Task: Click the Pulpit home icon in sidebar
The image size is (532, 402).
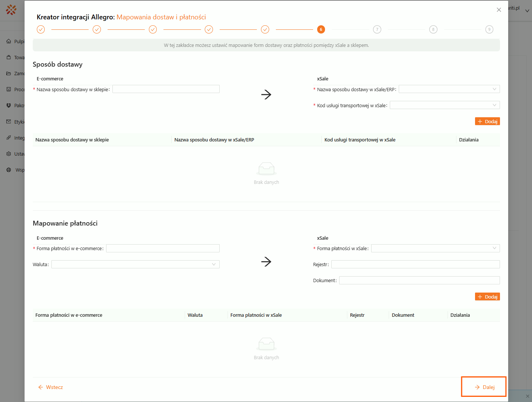Action: pos(9,41)
